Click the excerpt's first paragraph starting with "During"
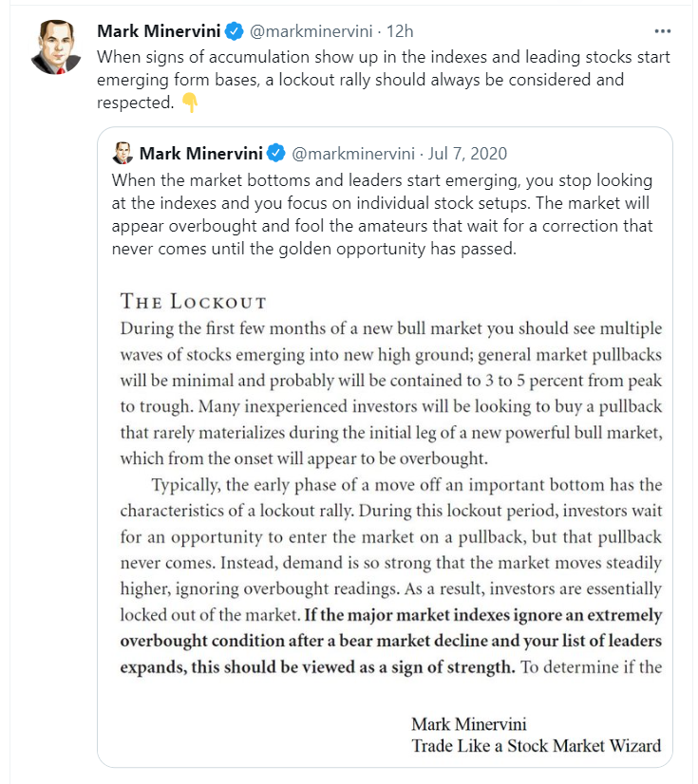The height and width of the screenshot is (784, 698). pyautogui.click(x=391, y=393)
